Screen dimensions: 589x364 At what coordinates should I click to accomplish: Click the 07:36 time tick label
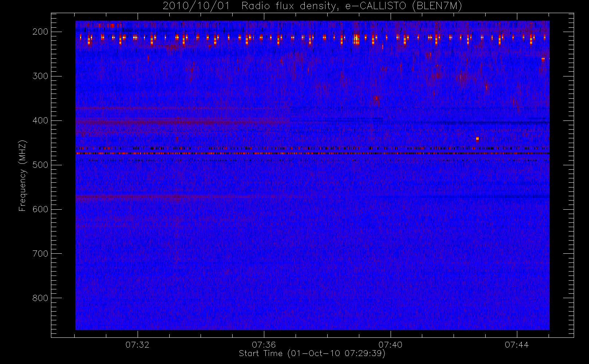tap(264, 345)
